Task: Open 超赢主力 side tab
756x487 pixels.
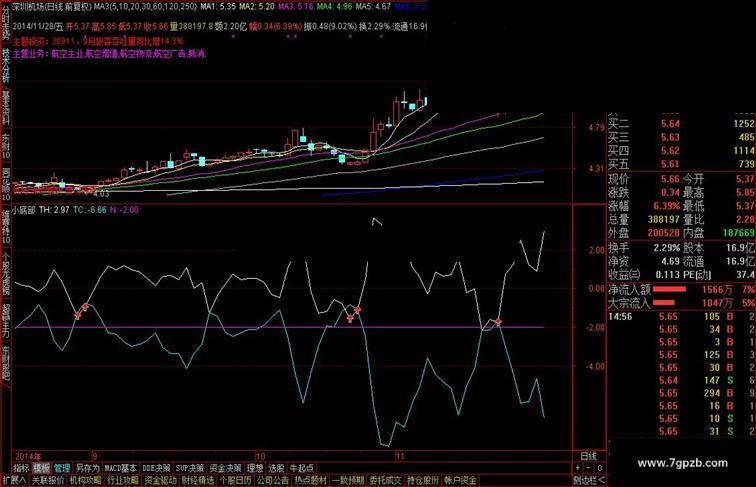Action: [6, 320]
